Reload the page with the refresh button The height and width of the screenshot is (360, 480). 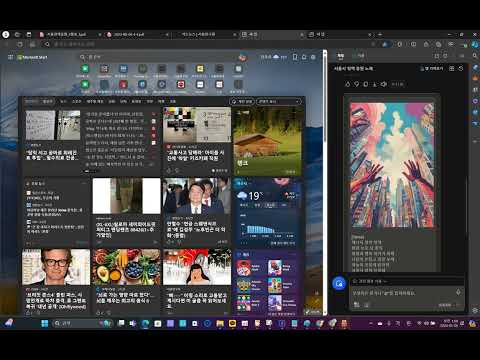pyautogui.click(x=20, y=44)
